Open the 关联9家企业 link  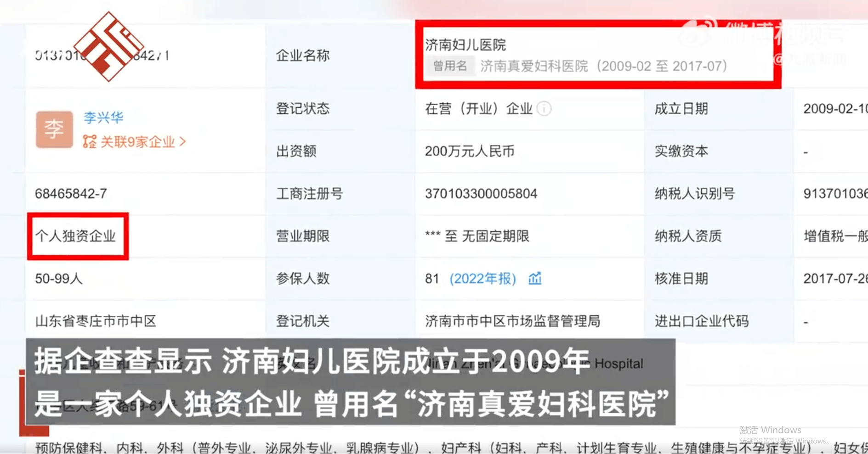pyautogui.click(x=137, y=141)
